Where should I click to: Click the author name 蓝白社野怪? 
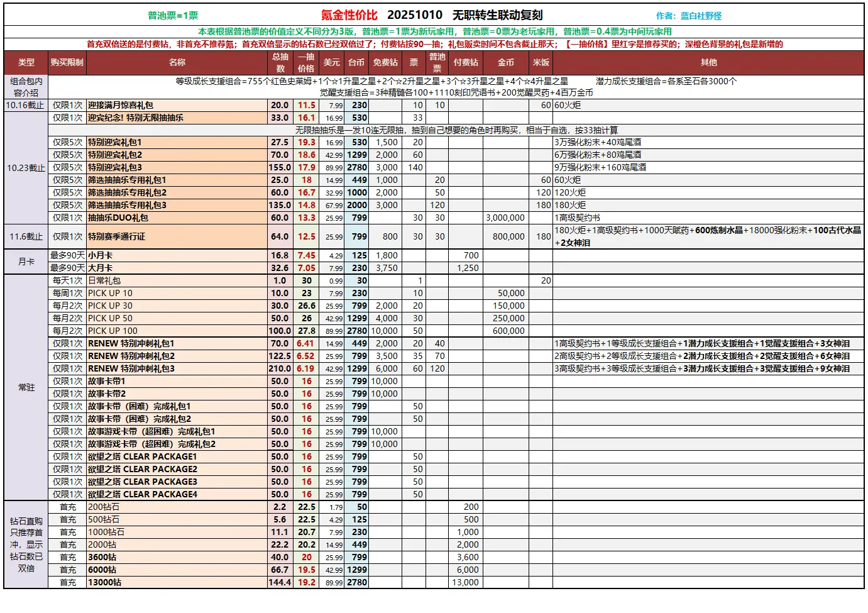point(701,16)
